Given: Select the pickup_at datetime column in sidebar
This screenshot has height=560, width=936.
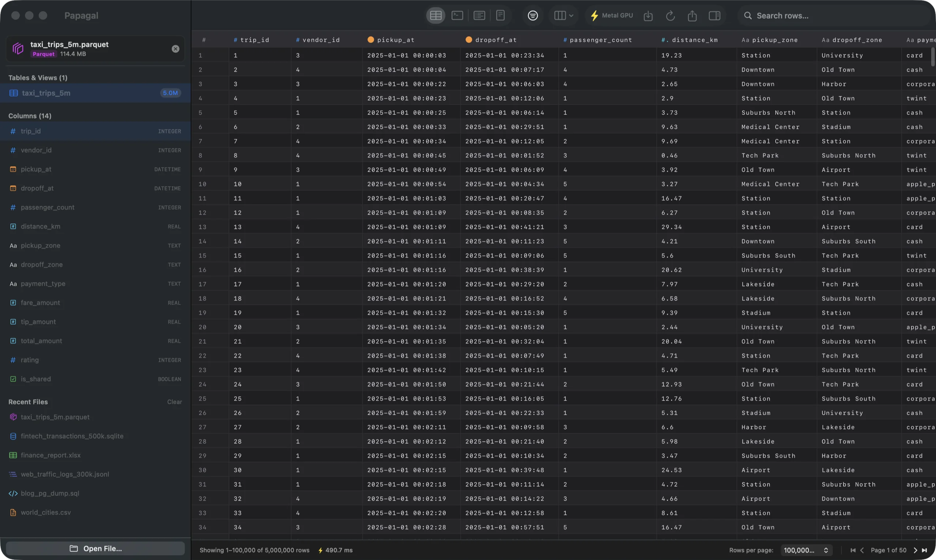Looking at the screenshot, I should click(x=95, y=169).
